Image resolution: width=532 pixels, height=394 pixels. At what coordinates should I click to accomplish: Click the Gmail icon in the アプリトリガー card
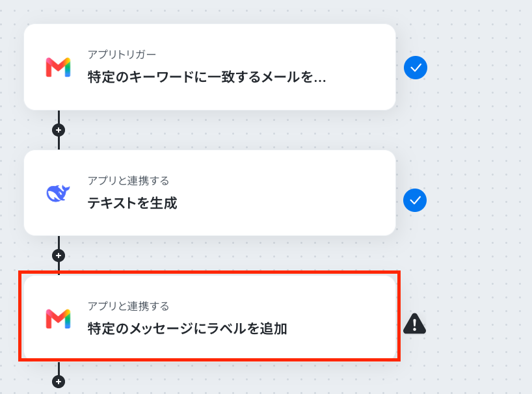click(x=58, y=68)
